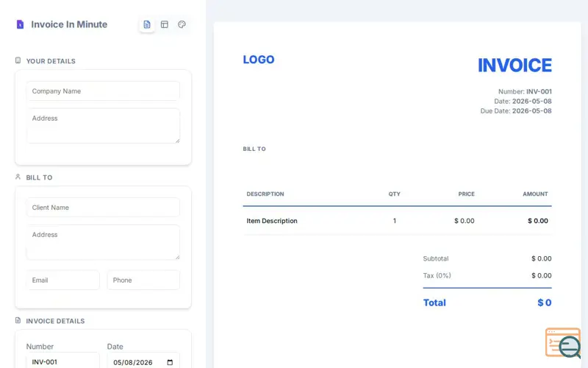Click the large INVOICE heading

[x=514, y=66]
